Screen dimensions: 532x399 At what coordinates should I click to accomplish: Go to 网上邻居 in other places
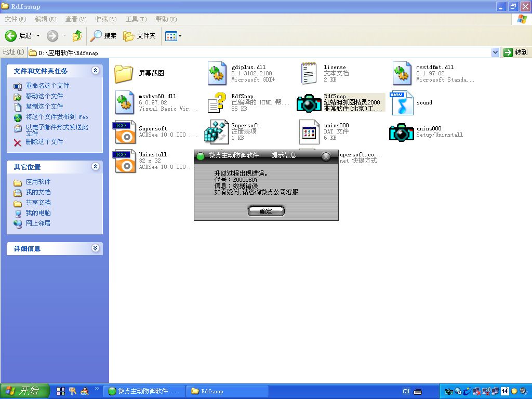coord(38,223)
